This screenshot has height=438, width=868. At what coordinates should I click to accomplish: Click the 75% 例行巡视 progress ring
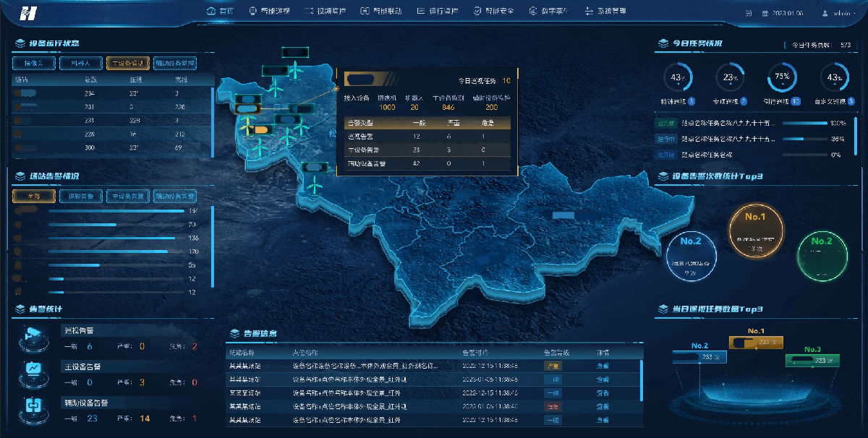(782, 77)
